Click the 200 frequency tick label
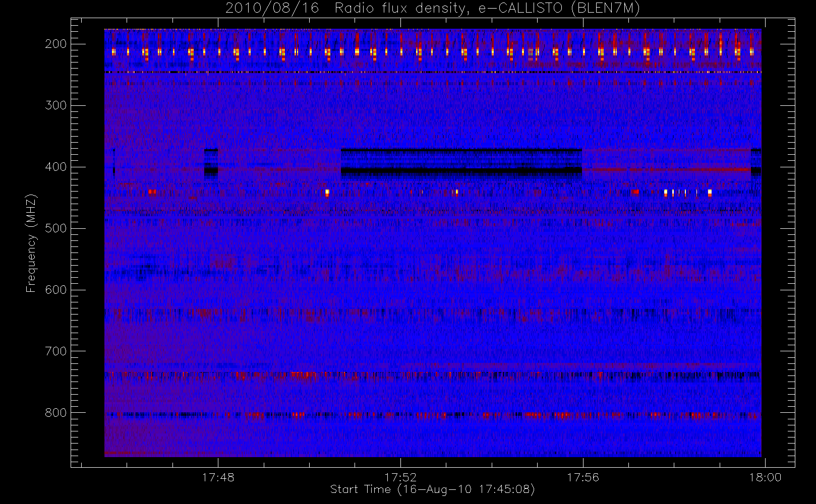The width and height of the screenshot is (816, 504). point(56,44)
